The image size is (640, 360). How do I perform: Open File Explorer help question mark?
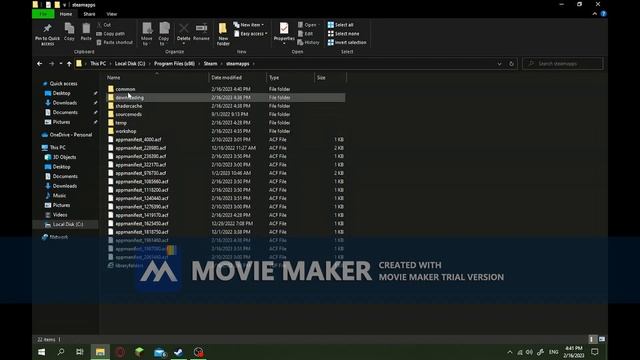tap(603, 14)
